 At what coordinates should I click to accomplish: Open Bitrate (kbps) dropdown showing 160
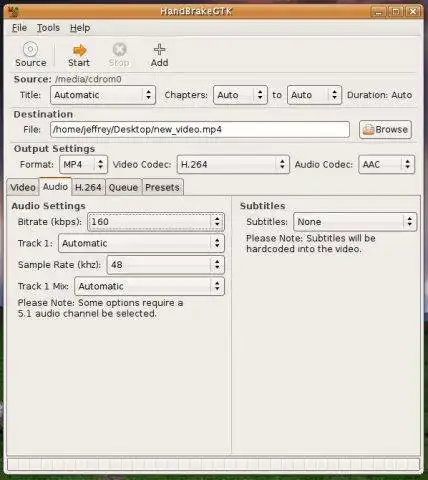click(x=156, y=222)
